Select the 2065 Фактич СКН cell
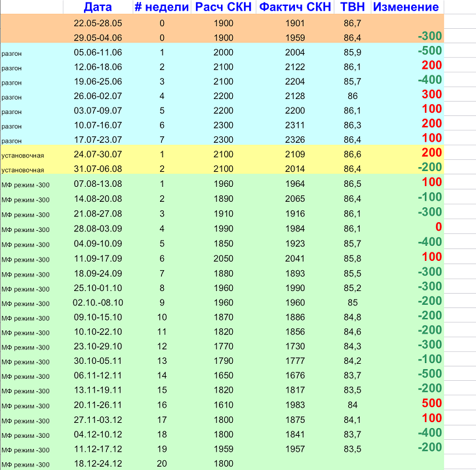This screenshot has height=470, width=476. pyautogui.click(x=295, y=199)
